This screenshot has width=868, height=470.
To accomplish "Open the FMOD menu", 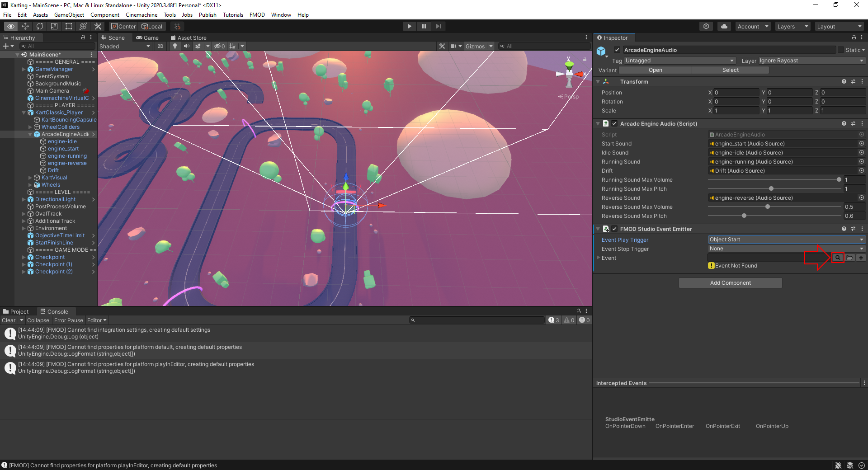I will (257, 15).
